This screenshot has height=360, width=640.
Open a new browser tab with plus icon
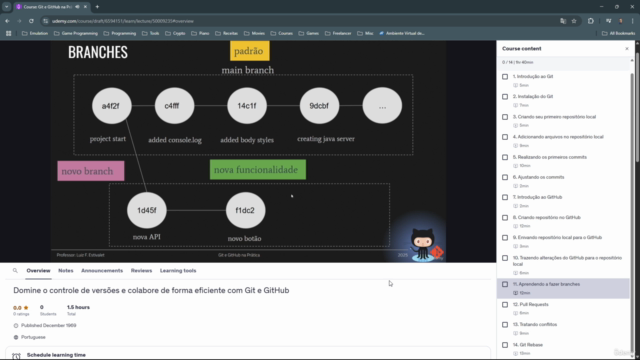97,7
